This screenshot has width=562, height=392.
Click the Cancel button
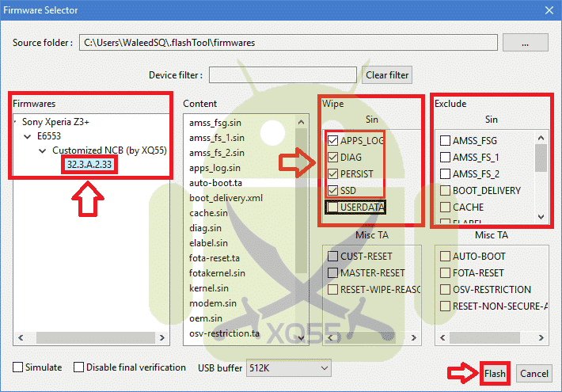tap(534, 374)
